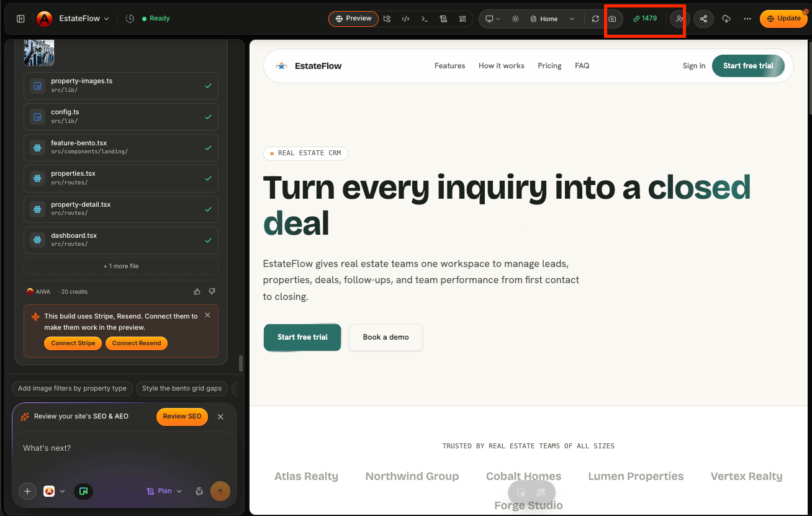Click the cloud download icon

tap(727, 19)
